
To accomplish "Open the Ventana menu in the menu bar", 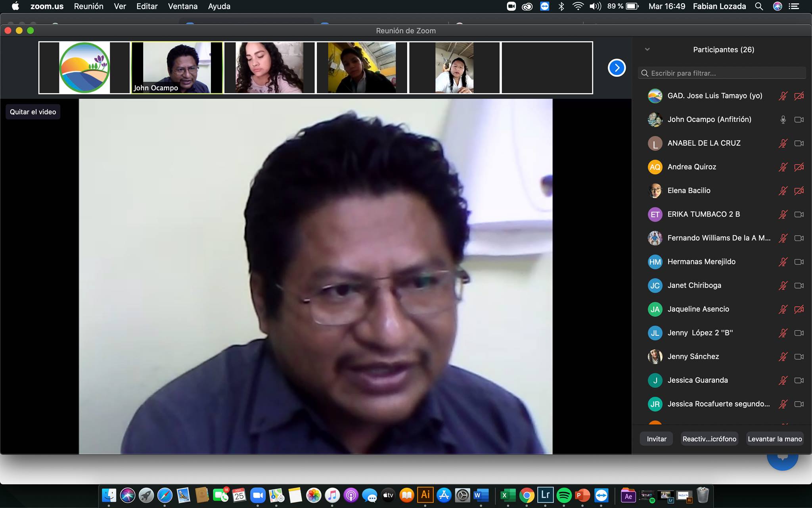I will point(182,6).
